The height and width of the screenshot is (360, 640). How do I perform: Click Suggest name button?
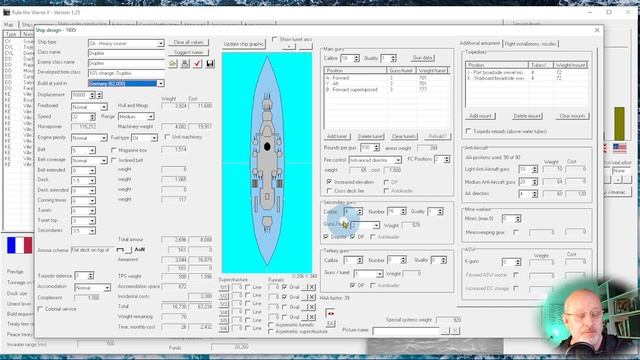(x=188, y=53)
